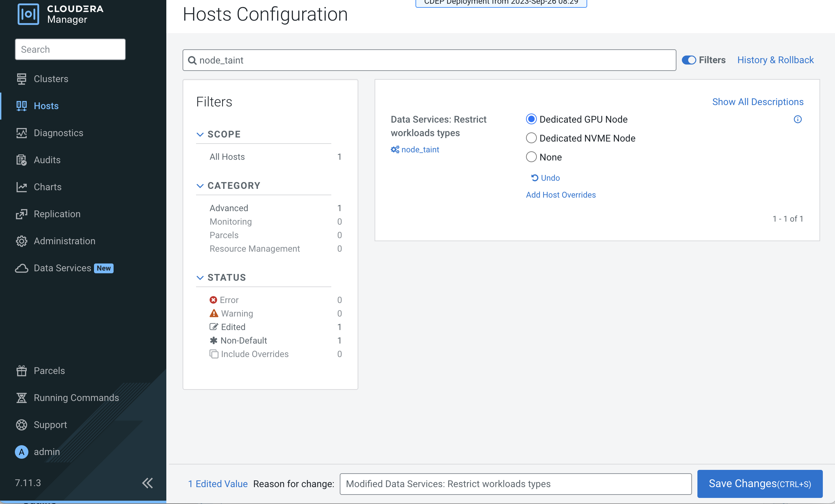Image resolution: width=835 pixels, height=504 pixels.
Task: Open the Administration settings
Action: pyautogui.click(x=64, y=241)
